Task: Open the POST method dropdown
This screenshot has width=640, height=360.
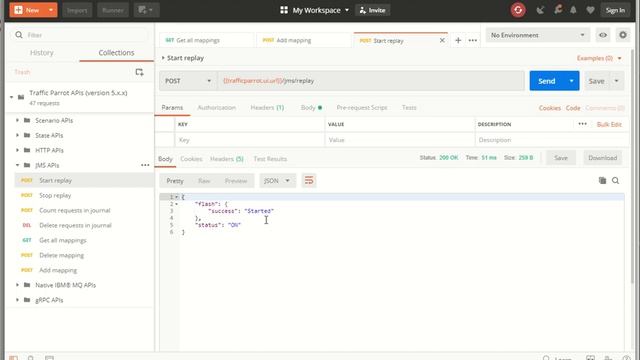Action: click(x=188, y=81)
